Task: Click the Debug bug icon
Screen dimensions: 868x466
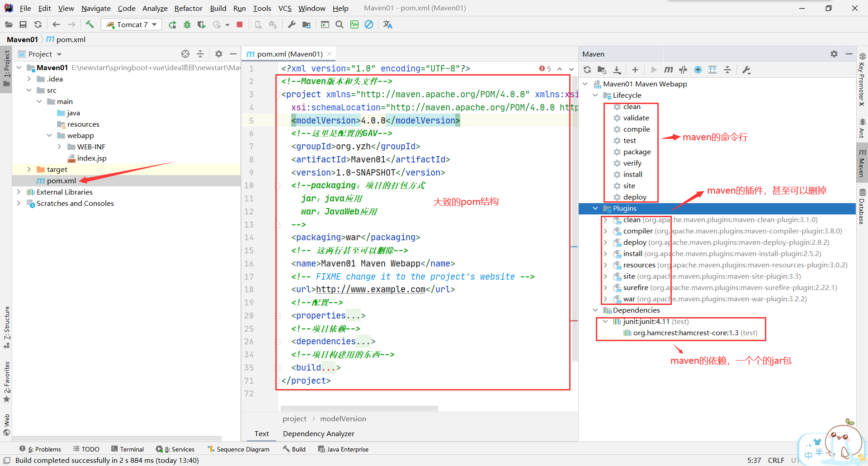Action: point(187,24)
